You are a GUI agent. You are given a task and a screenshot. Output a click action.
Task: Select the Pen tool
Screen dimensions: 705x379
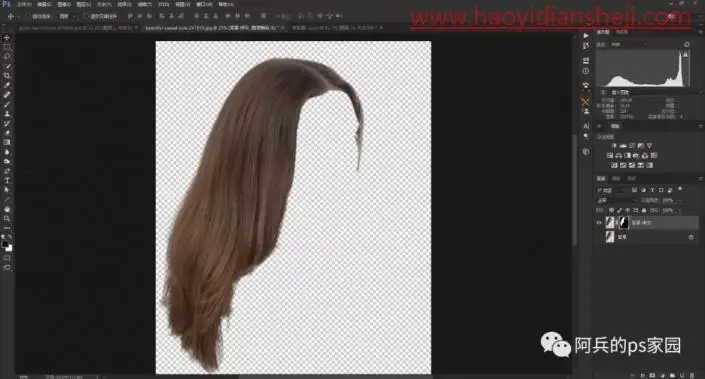pyautogui.click(x=7, y=171)
